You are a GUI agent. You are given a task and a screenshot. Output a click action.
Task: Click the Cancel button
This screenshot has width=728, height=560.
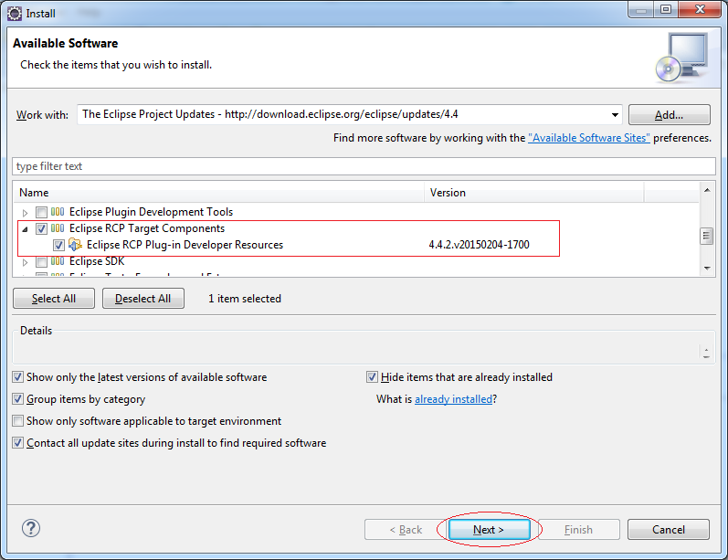pos(668,530)
